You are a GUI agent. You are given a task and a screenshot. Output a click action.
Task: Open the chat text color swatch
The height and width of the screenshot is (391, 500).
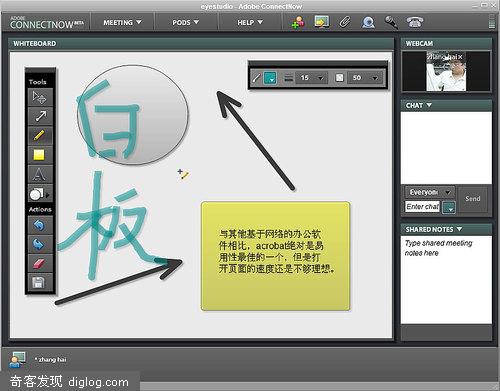click(x=449, y=207)
